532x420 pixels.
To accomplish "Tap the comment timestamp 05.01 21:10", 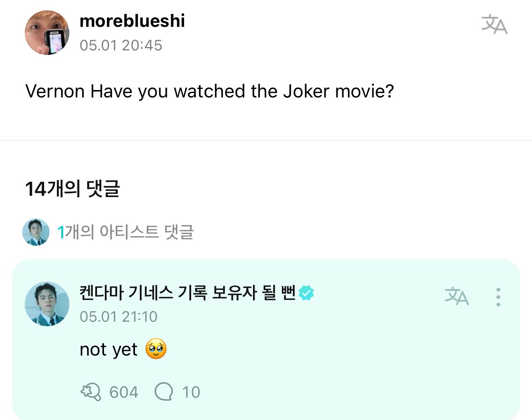I will click(118, 317).
